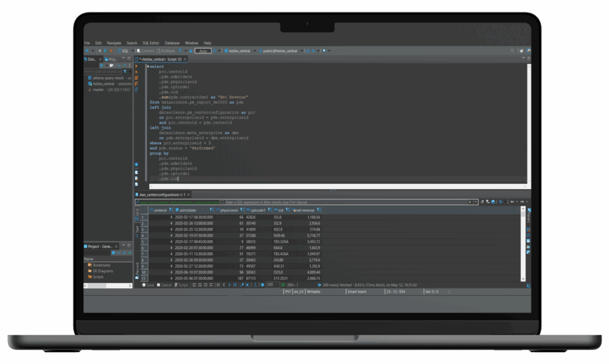Screen dimensions: 609x364
Task: Close the Script-55 editor tab
Action: (185, 60)
